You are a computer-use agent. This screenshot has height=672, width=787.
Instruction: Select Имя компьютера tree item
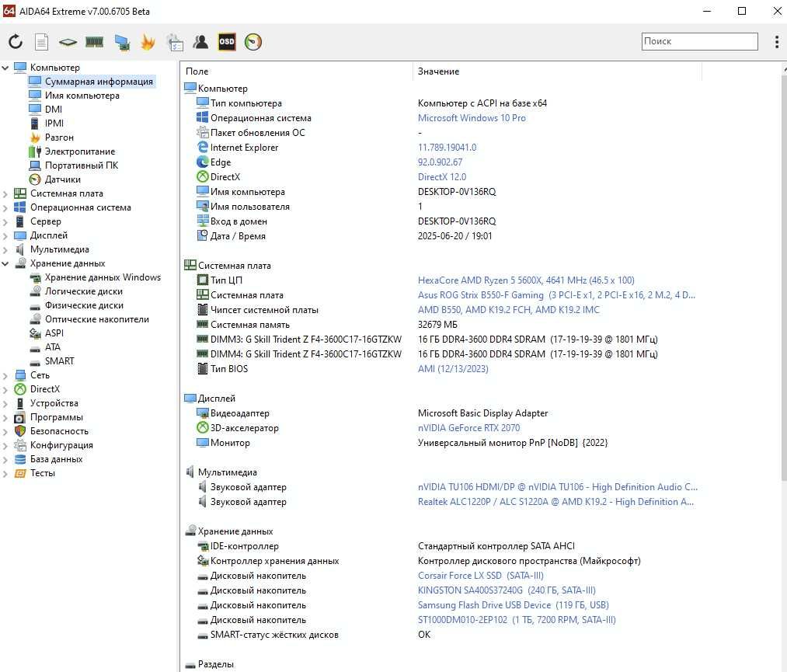click(82, 96)
